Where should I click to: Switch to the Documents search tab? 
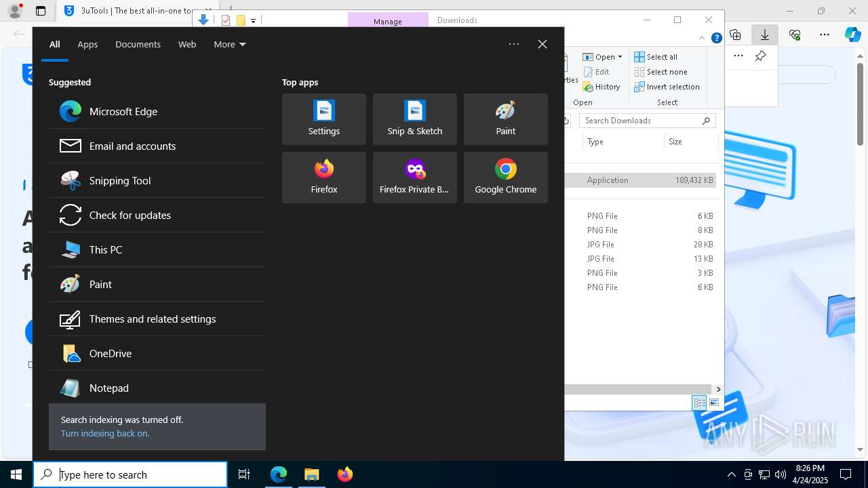[138, 44]
